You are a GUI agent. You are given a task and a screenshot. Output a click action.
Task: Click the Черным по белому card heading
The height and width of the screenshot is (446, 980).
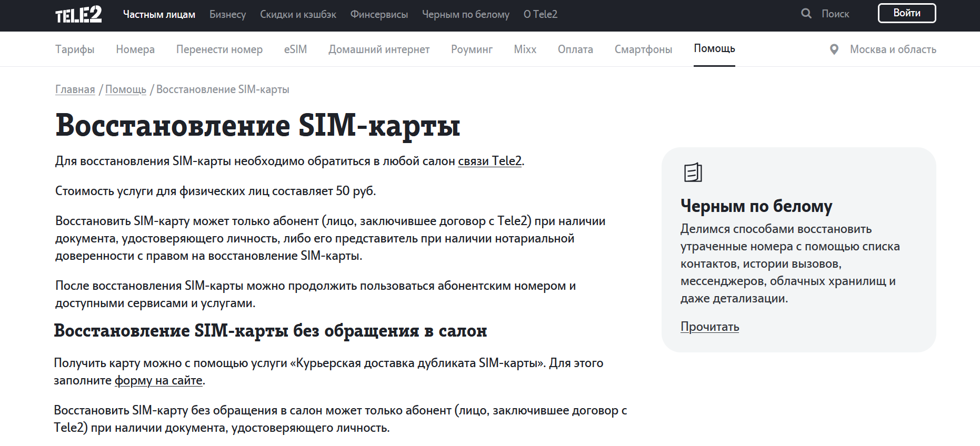coord(756,206)
